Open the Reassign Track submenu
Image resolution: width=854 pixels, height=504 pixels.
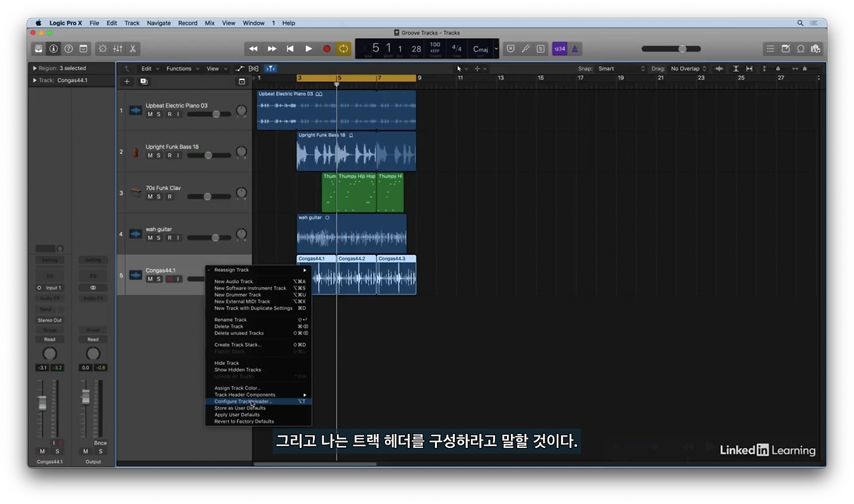pos(260,270)
